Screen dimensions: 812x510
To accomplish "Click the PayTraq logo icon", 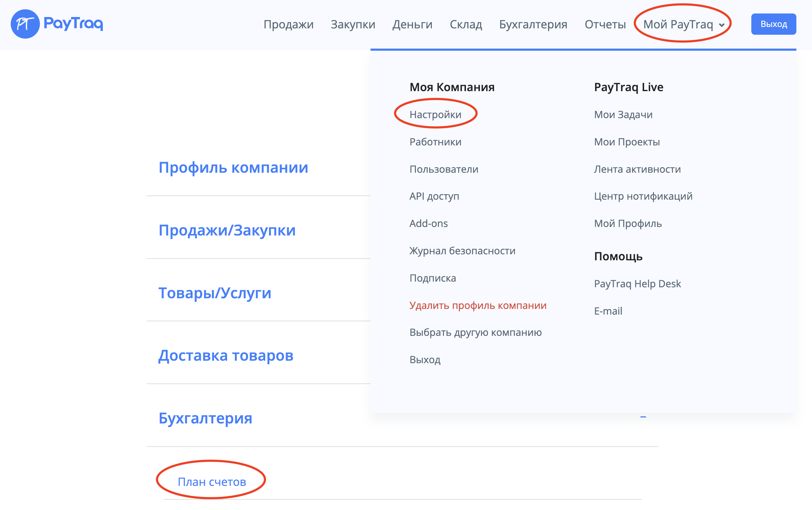I will 25,24.
